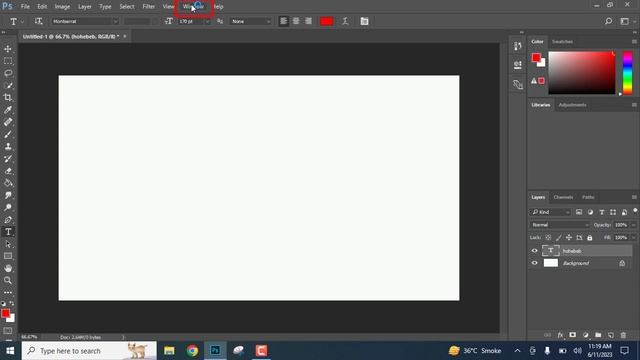Select the Clone Stamp tool
This screenshot has width=640, height=360.
click(8, 147)
